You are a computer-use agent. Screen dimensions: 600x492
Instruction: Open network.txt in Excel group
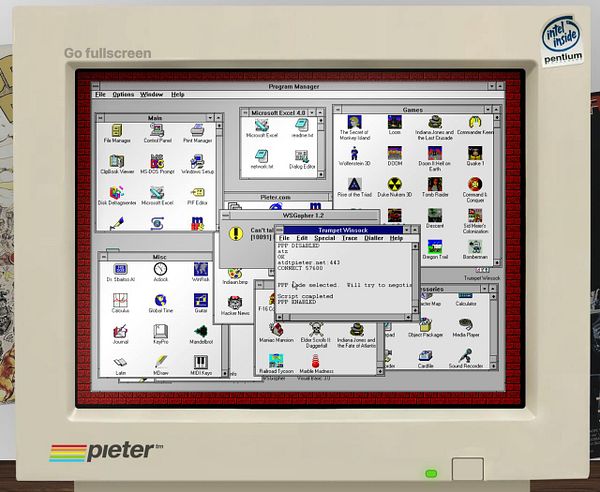coord(262,157)
